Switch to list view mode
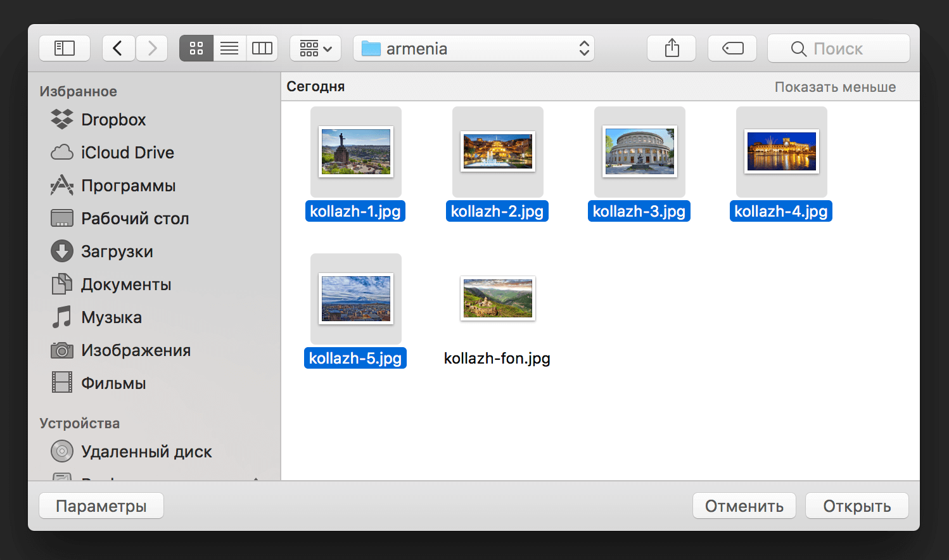 [229, 48]
